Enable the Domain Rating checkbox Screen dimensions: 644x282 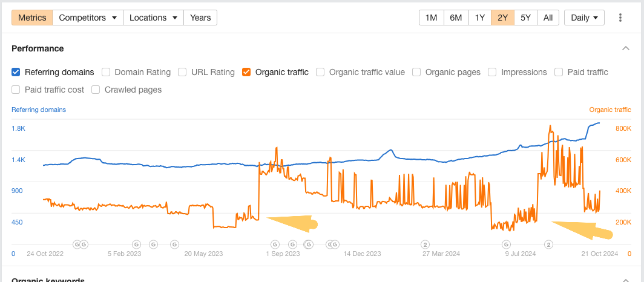[x=106, y=72]
